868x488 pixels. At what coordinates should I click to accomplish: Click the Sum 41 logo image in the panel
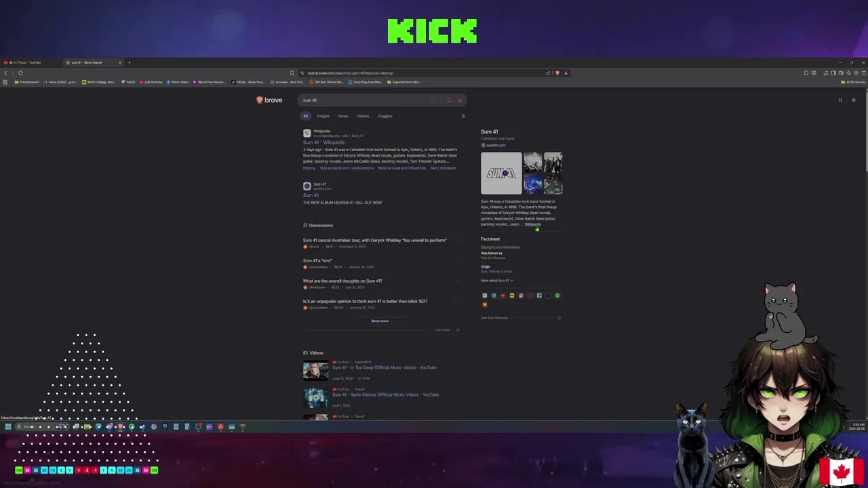pyautogui.click(x=501, y=173)
